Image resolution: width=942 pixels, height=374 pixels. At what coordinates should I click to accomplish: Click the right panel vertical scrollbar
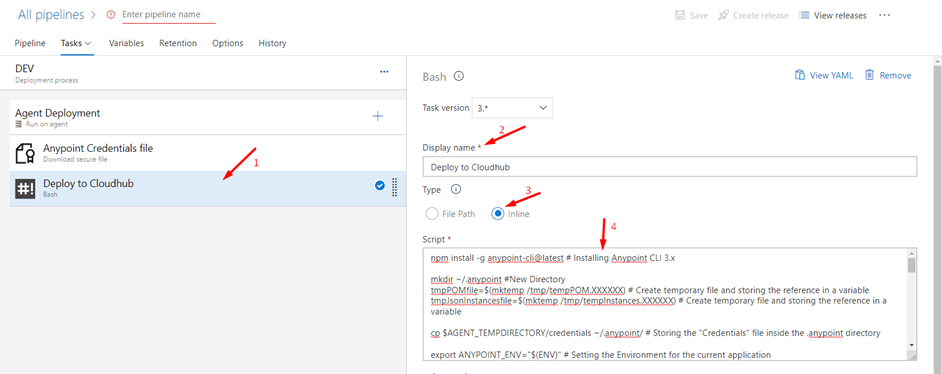[938, 214]
